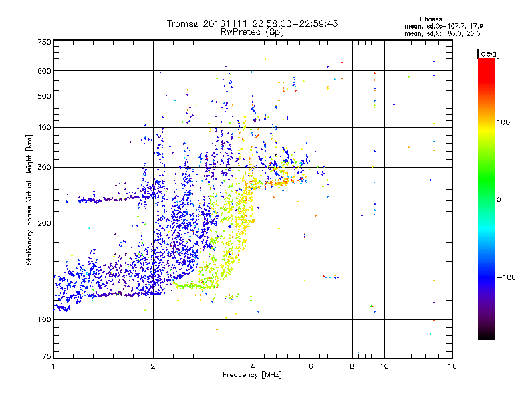This screenshot has height=399, width=532.
Task: Click the black bottom of the colorbar
Action: point(487,334)
